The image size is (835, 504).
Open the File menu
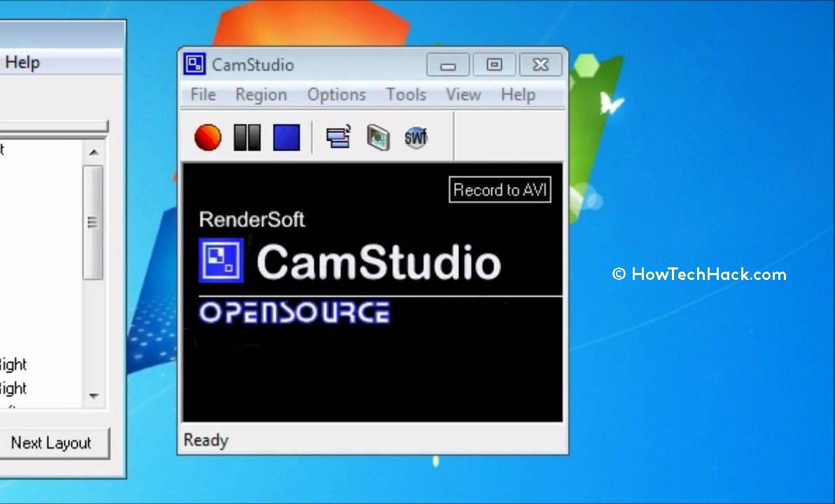(x=202, y=94)
